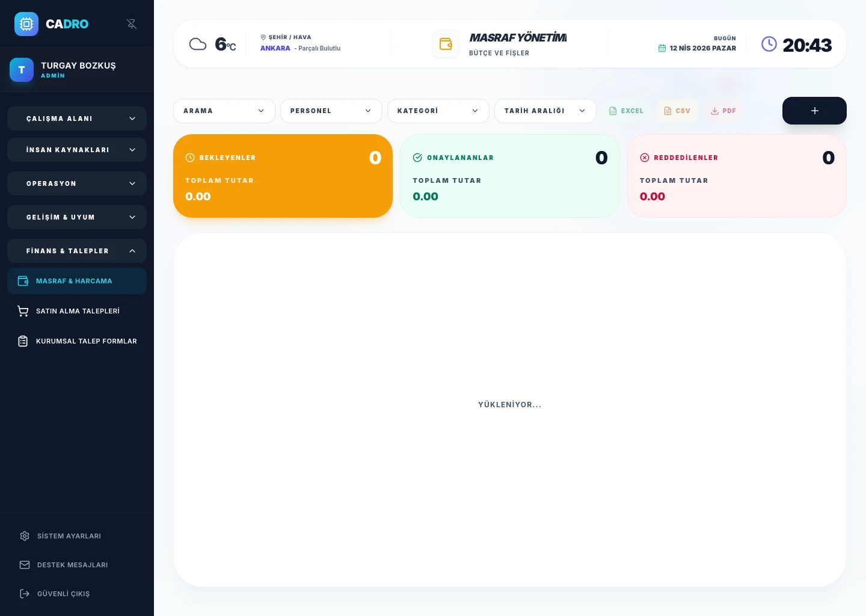This screenshot has width=866, height=616.
Task: Open Kurumsal Talep Formlar page
Action: [77, 341]
